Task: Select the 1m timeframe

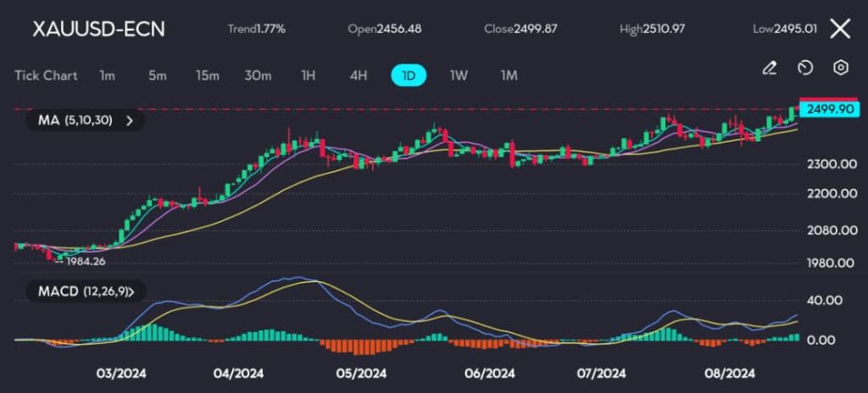Action: click(107, 75)
